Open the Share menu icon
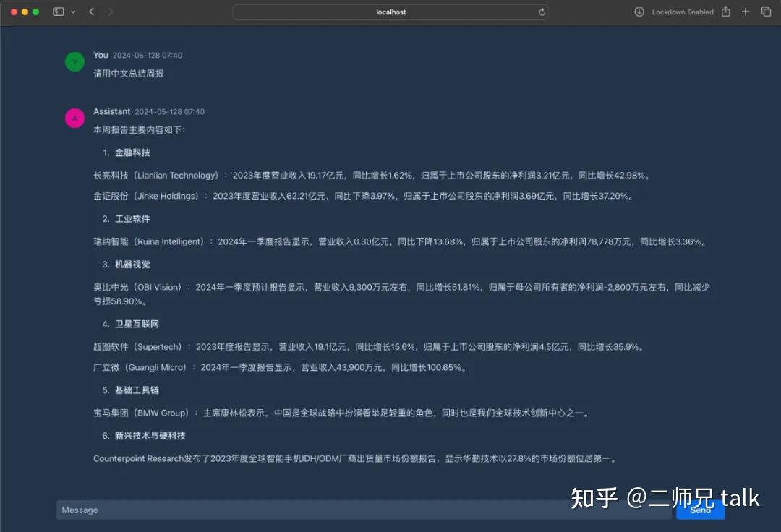 pos(725,12)
